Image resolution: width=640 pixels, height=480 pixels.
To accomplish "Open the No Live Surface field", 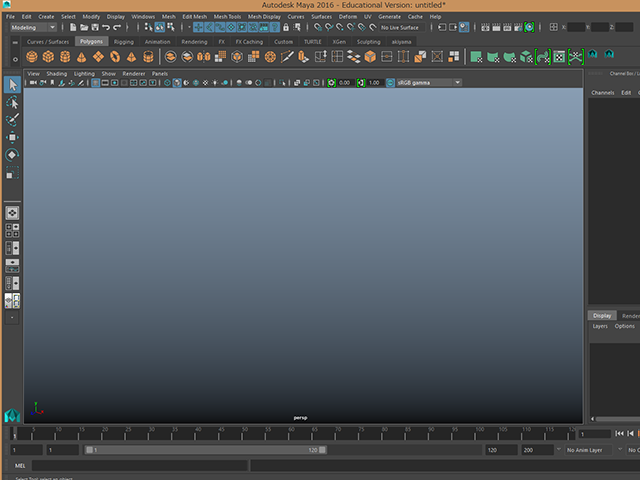I will [402, 27].
